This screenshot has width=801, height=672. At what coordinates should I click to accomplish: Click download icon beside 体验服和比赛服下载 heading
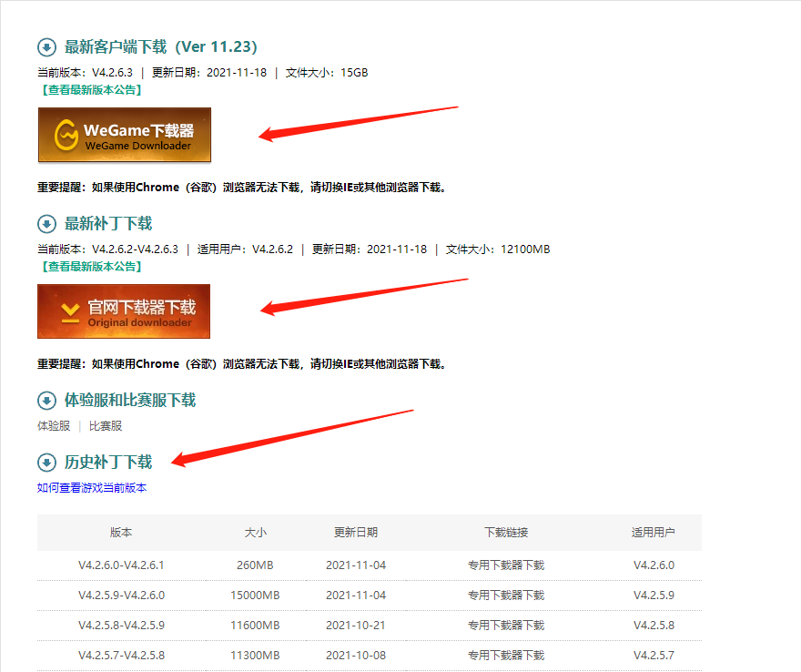tap(46, 401)
